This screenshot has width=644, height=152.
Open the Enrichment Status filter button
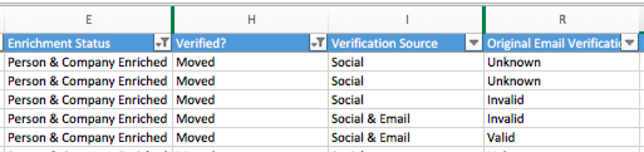click(162, 43)
